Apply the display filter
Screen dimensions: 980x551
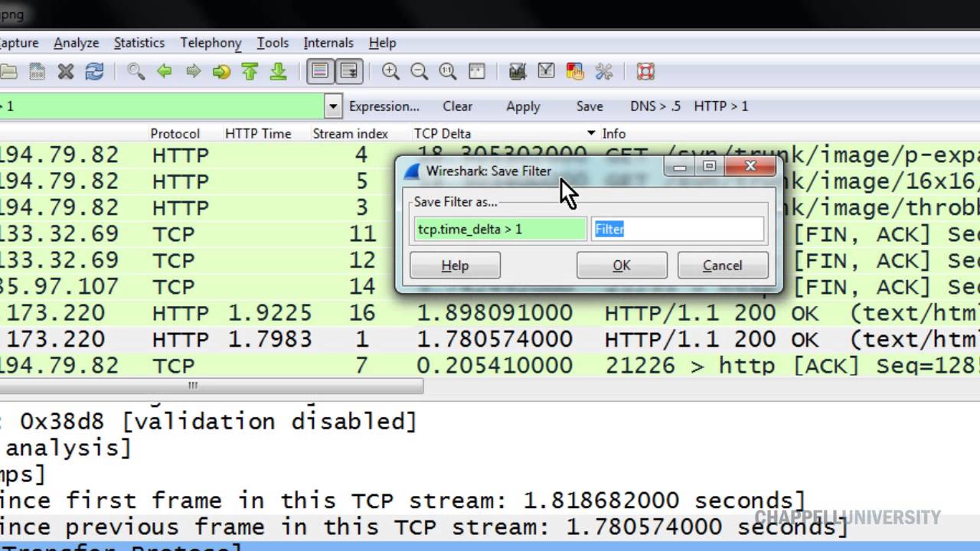(x=523, y=106)
